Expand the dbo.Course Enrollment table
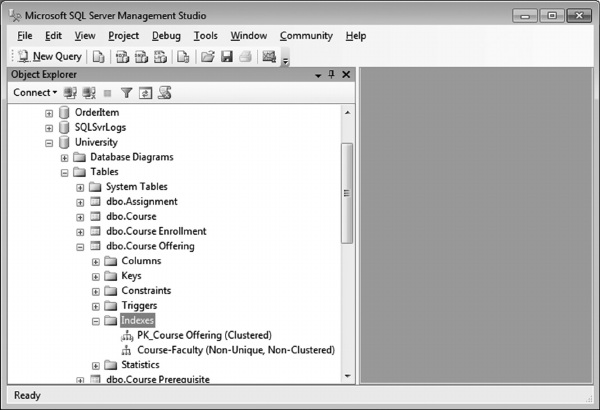 80,232
